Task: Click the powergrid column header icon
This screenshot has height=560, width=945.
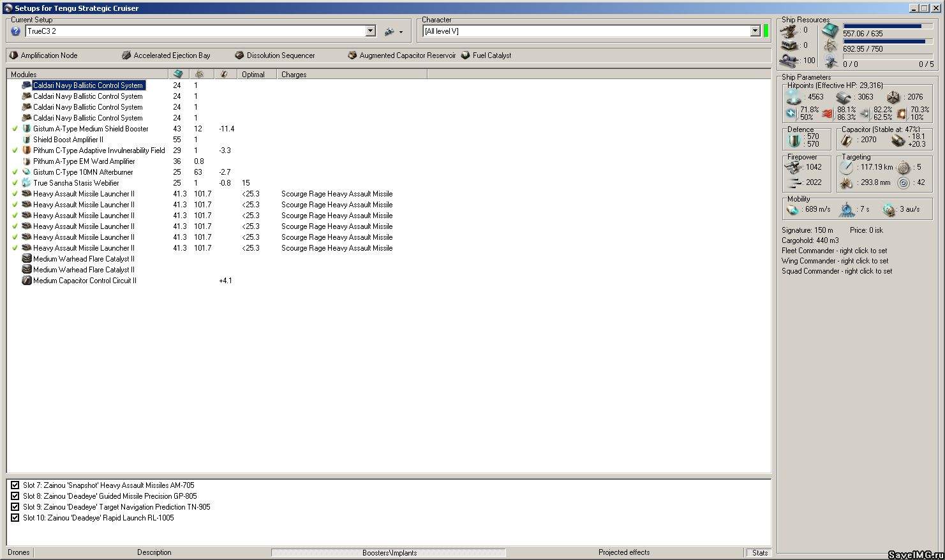Action: point(199,74)
